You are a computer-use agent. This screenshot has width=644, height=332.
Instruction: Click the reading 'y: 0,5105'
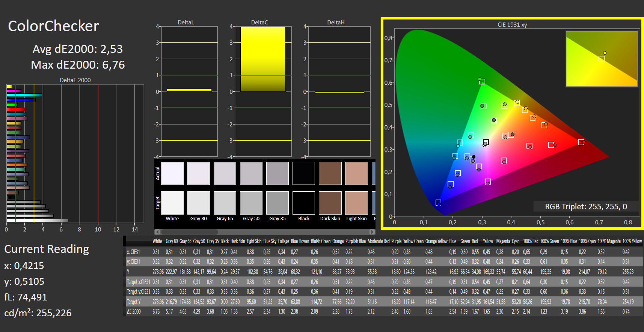coord(24,281)
